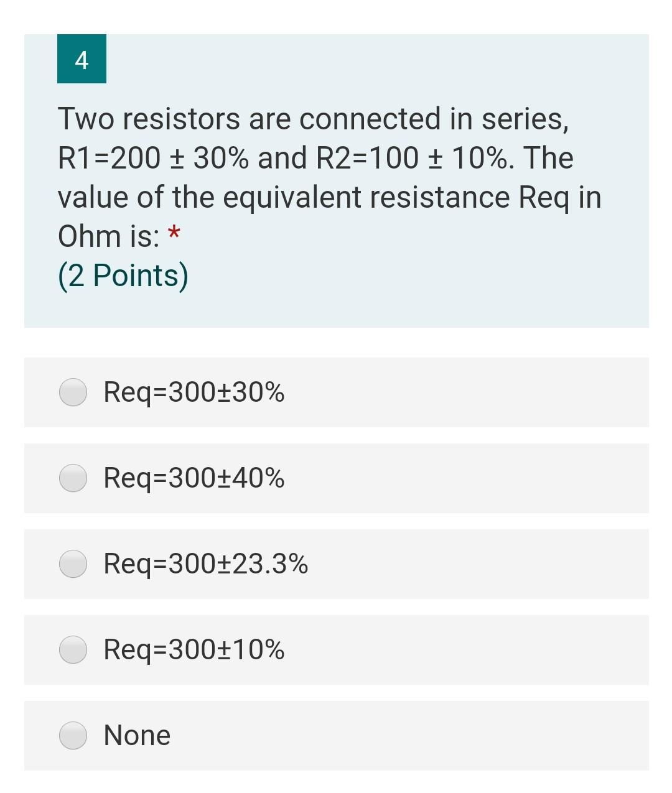Select the None radio button

coord(73,735)
